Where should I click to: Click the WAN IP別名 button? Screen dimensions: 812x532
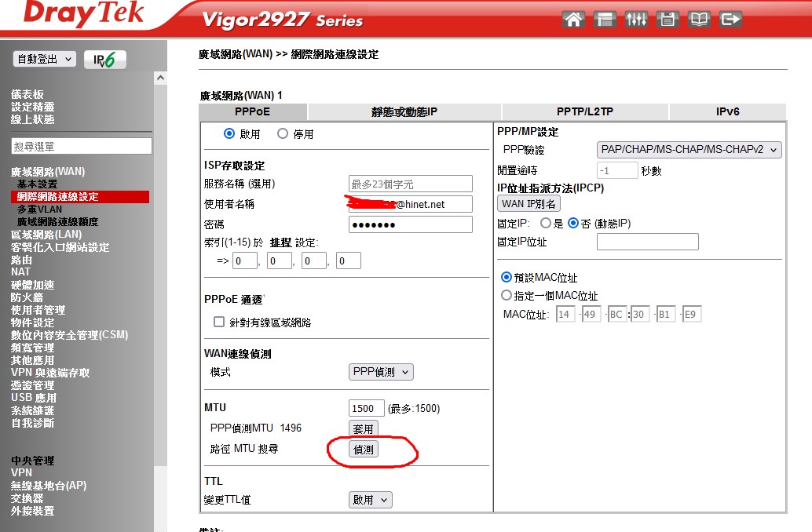point(529,204)
